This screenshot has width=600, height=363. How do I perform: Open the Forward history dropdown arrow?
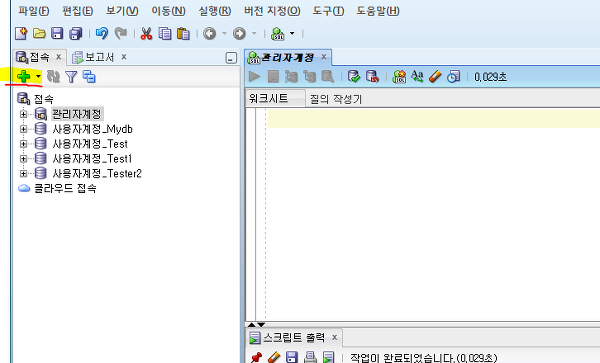click(x=254, y=34)
